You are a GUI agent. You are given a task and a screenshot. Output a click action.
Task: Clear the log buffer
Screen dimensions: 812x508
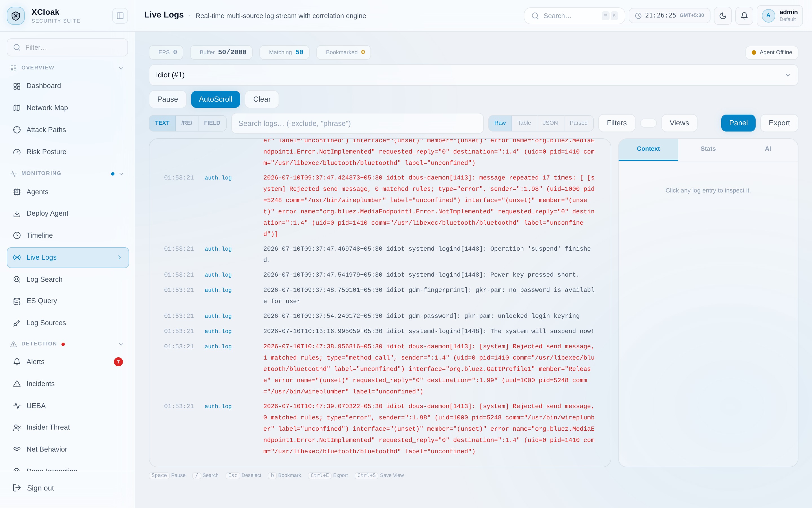tap(262, 99)
